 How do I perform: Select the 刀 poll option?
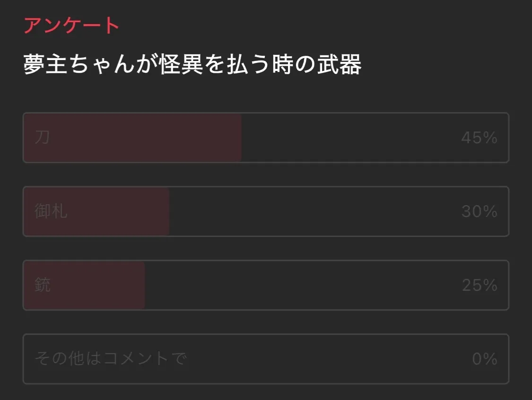pyautogui.click(x=266, y=138)
